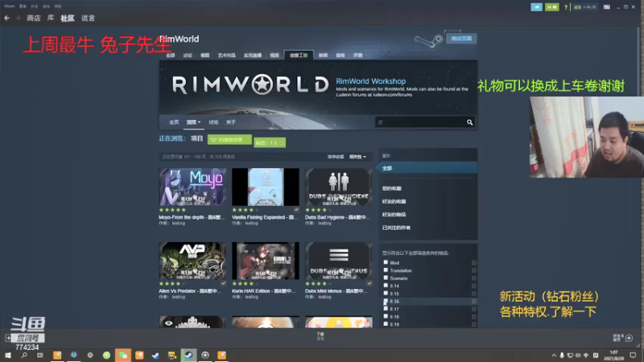Remove the green 1.3 tag filter

281,143
